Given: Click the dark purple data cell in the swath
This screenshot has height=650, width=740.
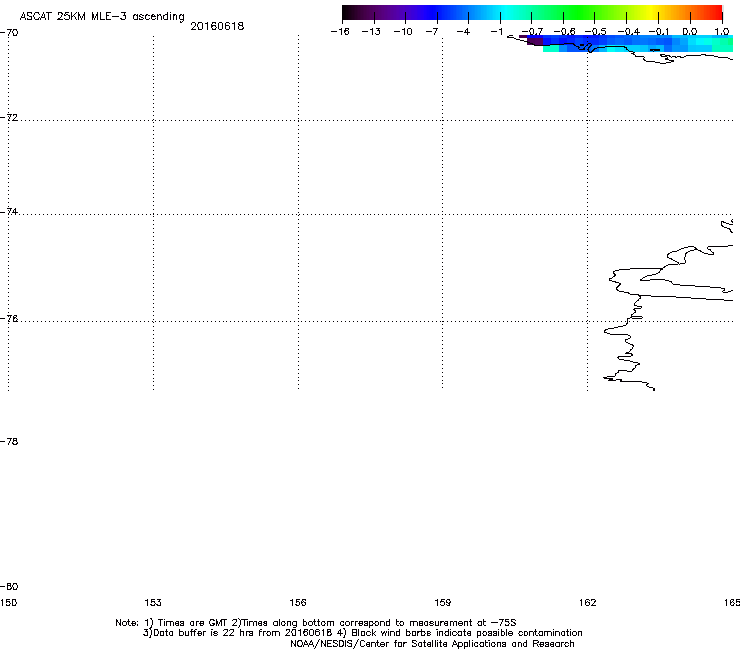Looking at the screenshot, I should pos(535,42).
